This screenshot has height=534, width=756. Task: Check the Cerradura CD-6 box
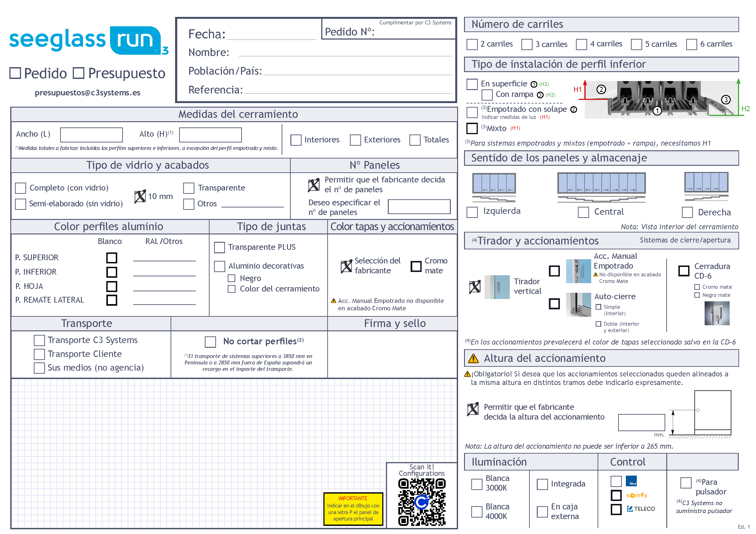pos(684,271)
